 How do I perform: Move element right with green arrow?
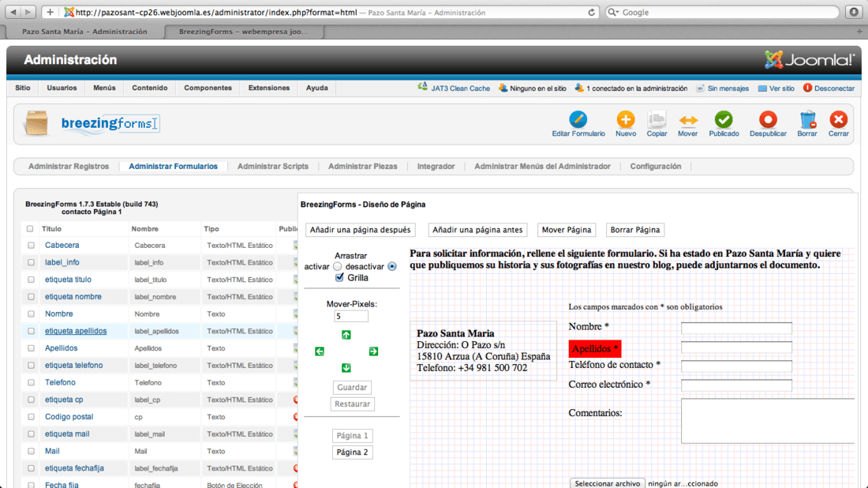click(374, 351)
